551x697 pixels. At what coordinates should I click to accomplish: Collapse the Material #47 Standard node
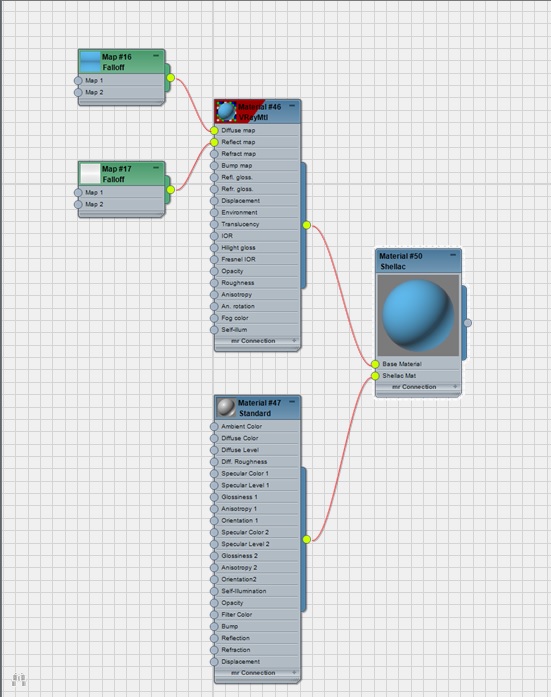click(292, 402)
